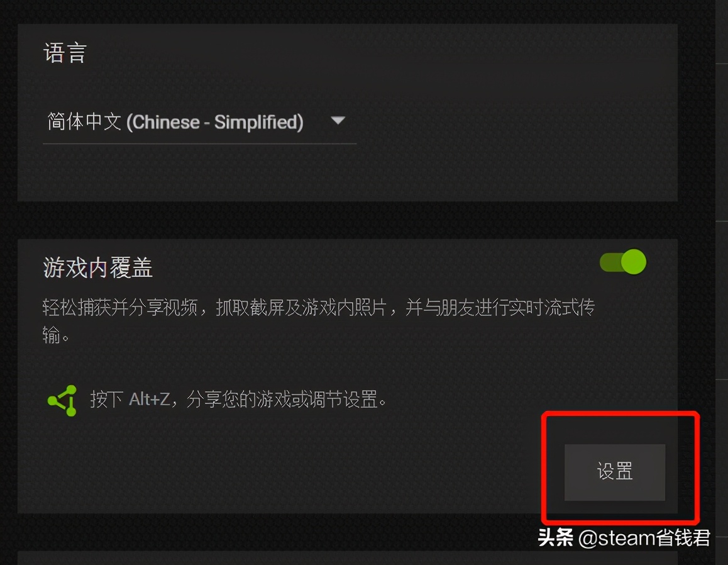Click the green share icon
This screenshot has height=565, width=728.
point(63,401)
